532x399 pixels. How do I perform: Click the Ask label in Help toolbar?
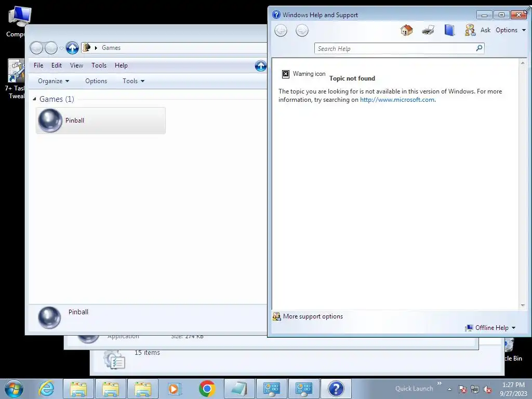point(485,30)
